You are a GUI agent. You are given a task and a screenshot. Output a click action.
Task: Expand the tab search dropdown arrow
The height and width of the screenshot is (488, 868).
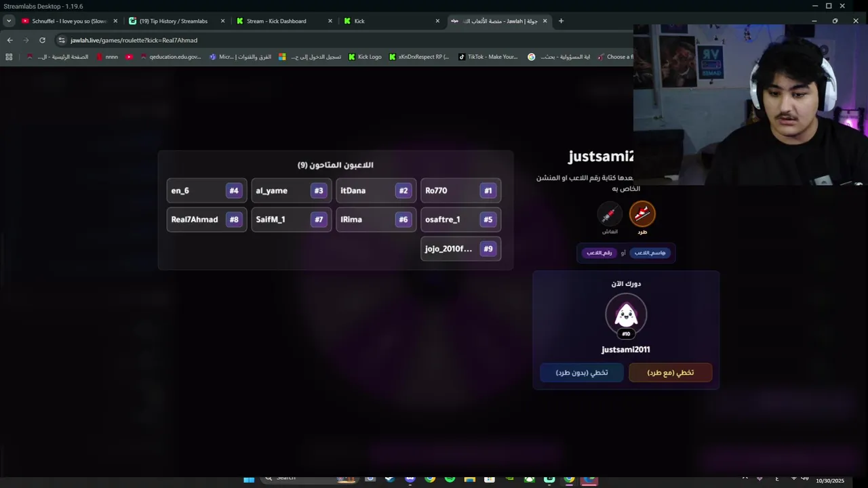(x=9, y=21)
